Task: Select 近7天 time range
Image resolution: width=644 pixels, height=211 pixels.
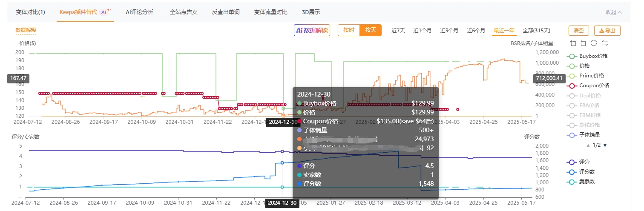Action: click(398, 31)
